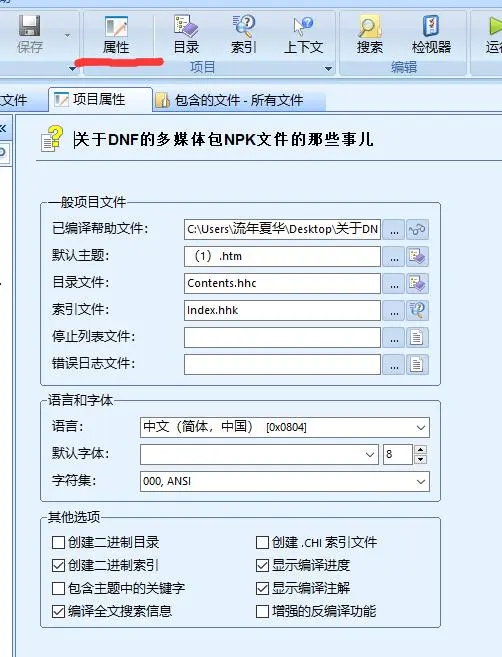This screenshot has height=657, width=502.
Task: Click the 停止列表文件 input field
Action: (282, 337)
